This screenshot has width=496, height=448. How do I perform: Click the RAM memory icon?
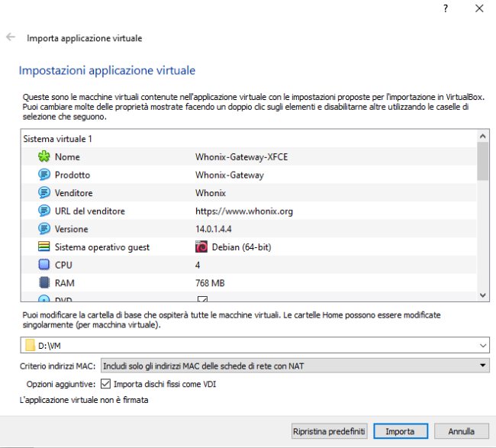click(43, 283)
